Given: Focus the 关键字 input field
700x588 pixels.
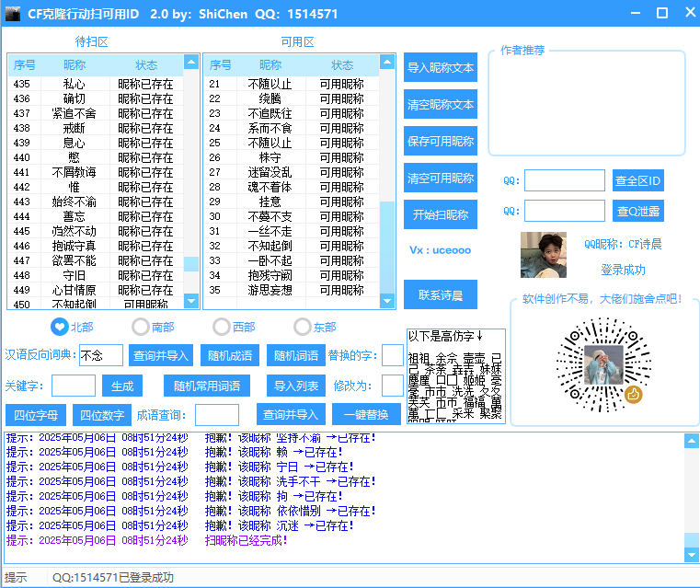Looking at the screenshot, I should coord(74,386).
